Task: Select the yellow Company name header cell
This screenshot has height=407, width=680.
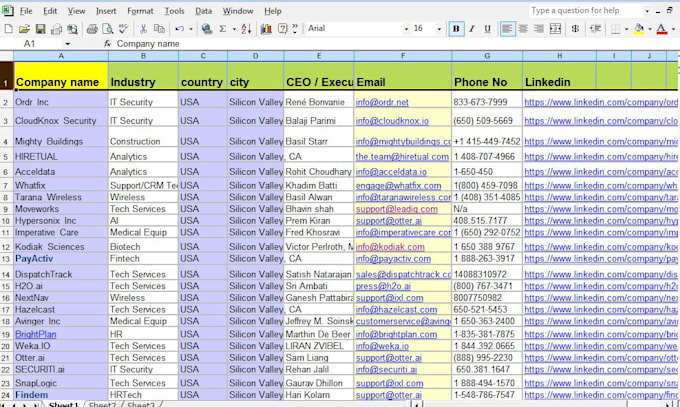Action: (x=61, y=76)
